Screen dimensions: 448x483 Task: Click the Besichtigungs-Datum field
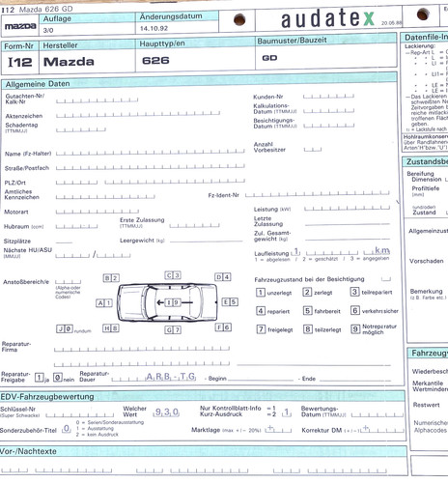coord(328,126)
